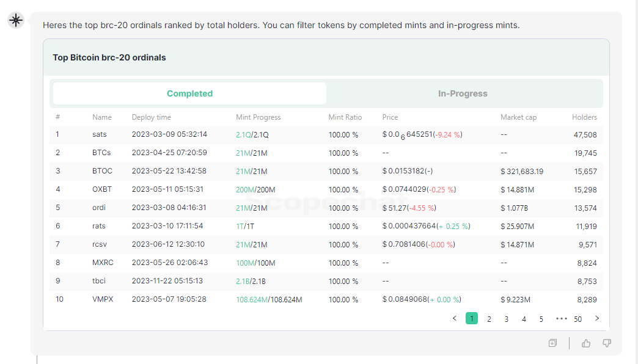Click the assistant star avatar icon
Screen dimensions: 638x364
16,20
